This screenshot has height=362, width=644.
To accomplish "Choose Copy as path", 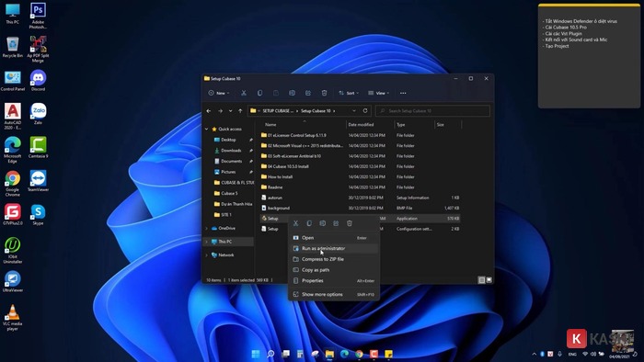I will click(x=334, y=270).
